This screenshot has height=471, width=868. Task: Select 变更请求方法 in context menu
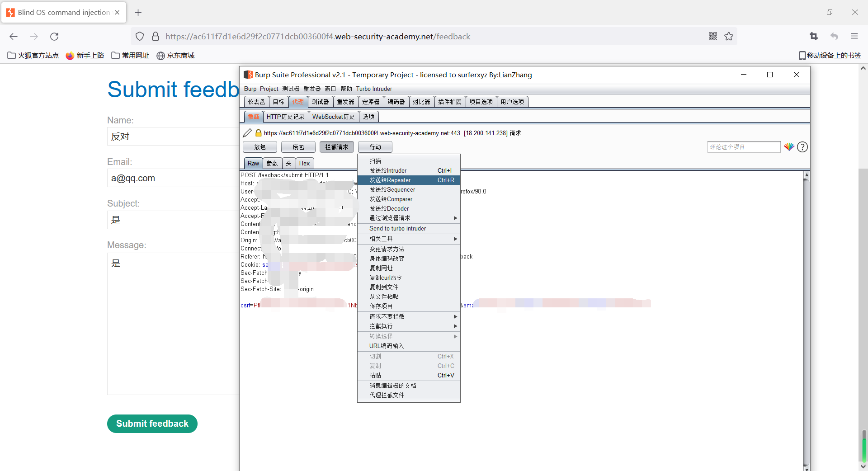point(409,249)
